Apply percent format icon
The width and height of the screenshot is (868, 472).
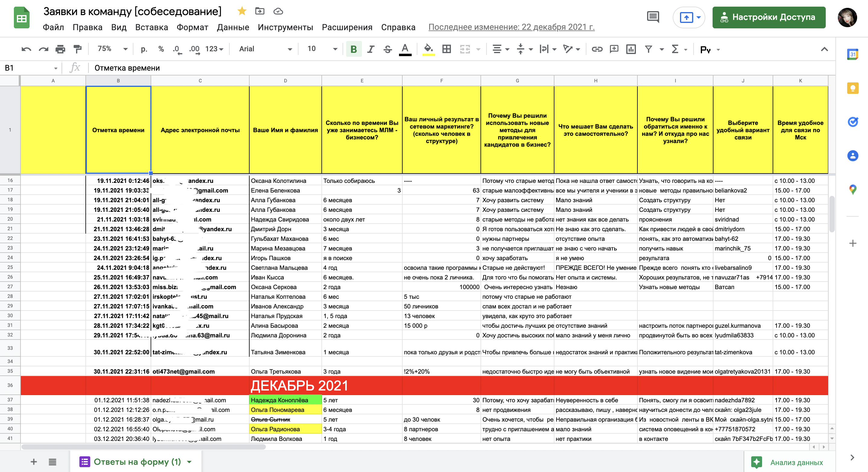click(161, 49)
